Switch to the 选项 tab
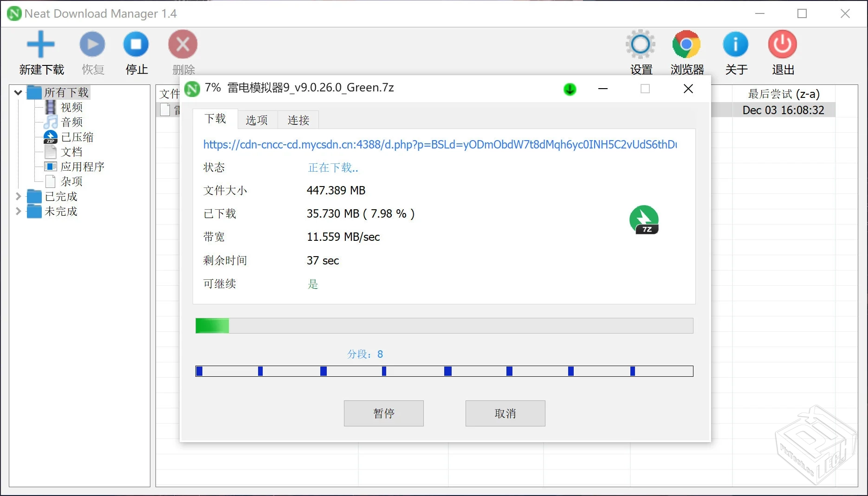The width and height of the screenshot is (868, 496). [257, 120]
